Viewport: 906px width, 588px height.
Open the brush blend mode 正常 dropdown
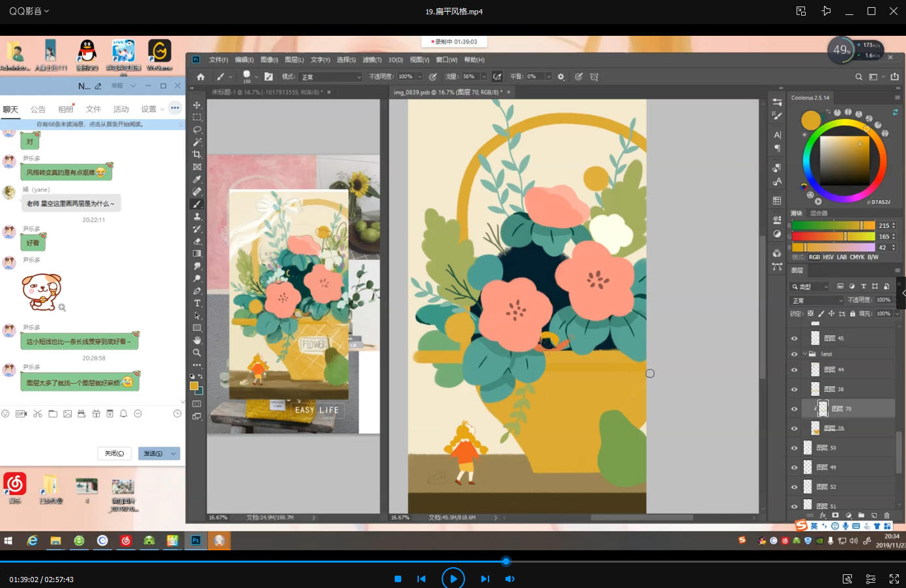click(x=330, y=77)
